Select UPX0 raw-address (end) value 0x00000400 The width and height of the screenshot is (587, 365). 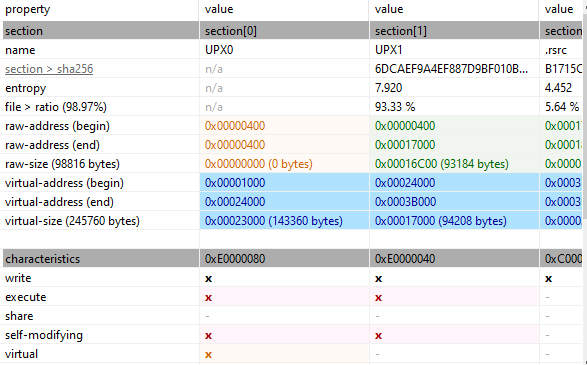coord(235,145)
